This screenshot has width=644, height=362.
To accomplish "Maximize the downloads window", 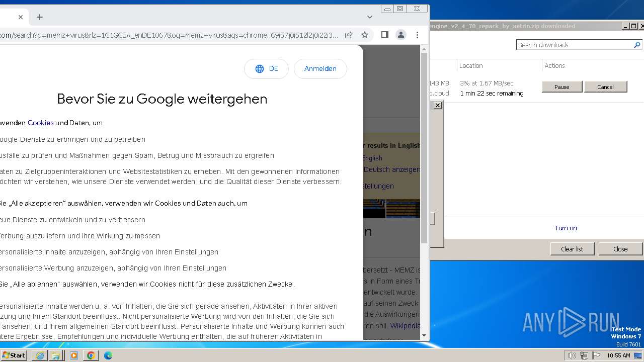I will point(633,26).
